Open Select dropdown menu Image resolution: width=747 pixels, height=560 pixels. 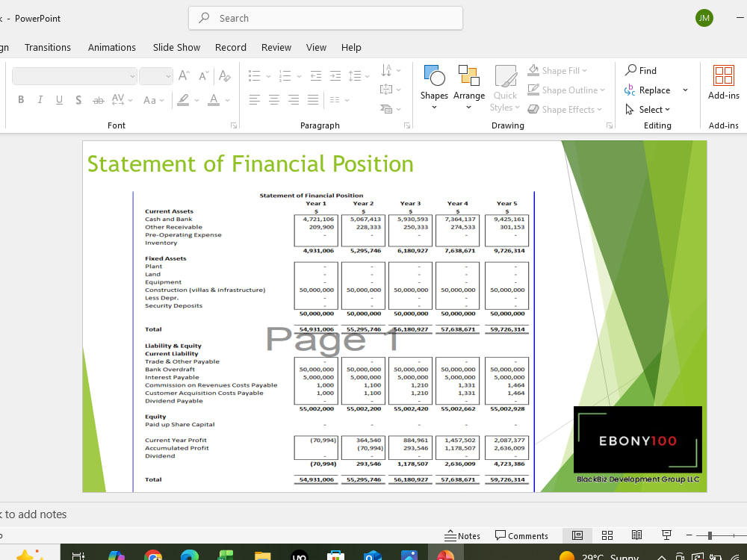pyautogui.click(x=648, y=110)
